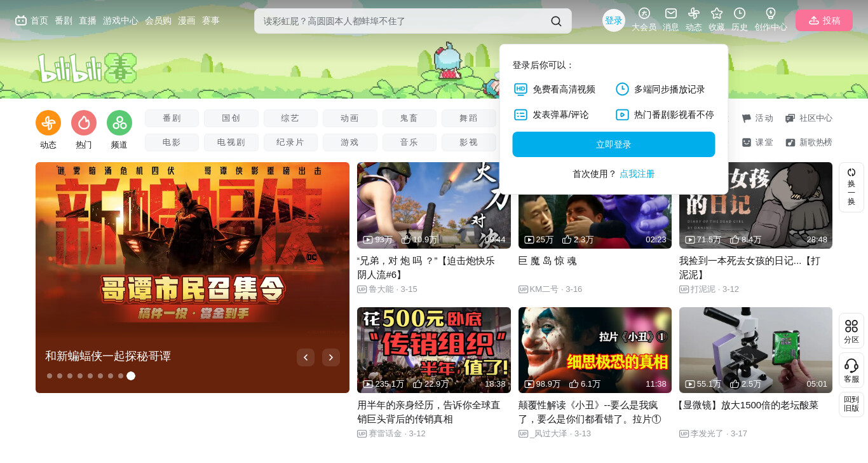Select the last active carousel dot
The height and width of the screenshot is (463, 868).
[131, 376]
